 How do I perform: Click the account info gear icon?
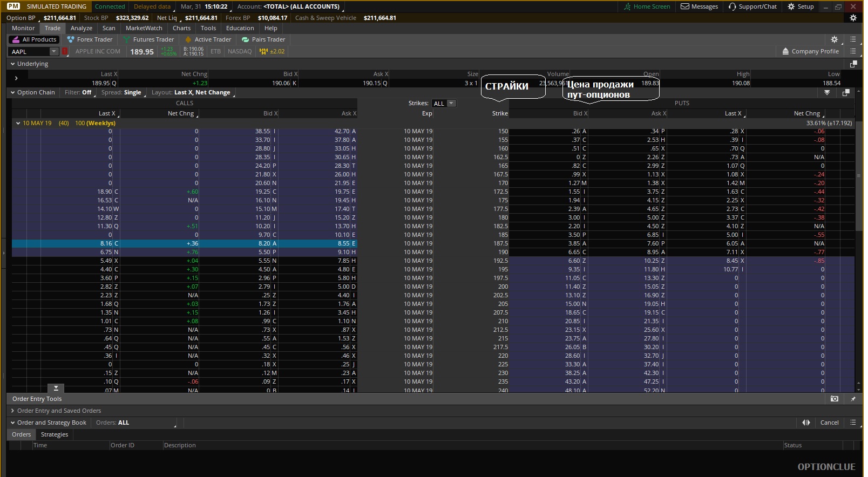pyautogui.click(x=853, y=18)
